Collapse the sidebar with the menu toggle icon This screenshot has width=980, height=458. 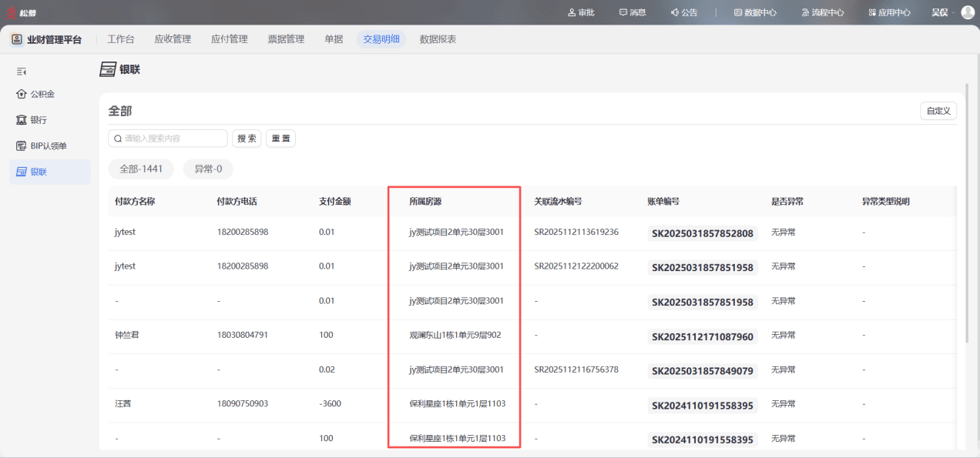click(x=22, y=72)
